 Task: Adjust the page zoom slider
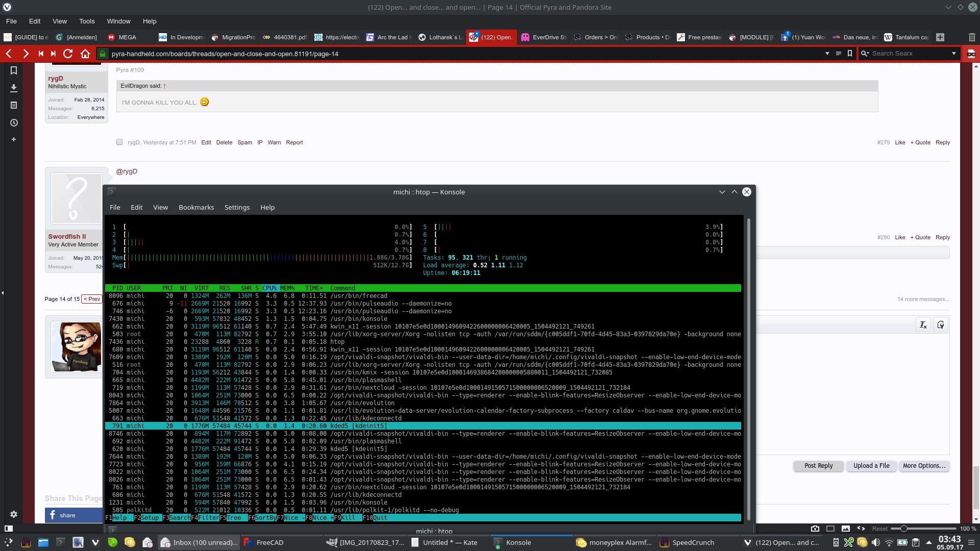pyautogui.click(x=903, y=529)
